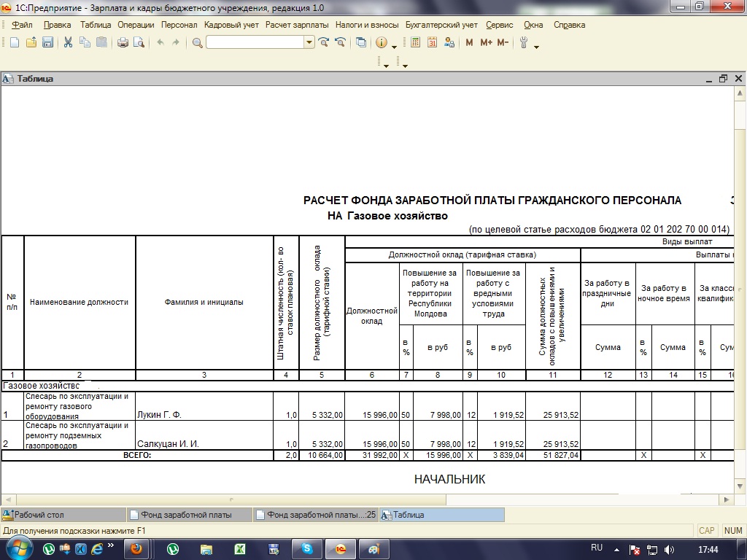This screenshot has width=747, height=560.
Task: Click the New document icon
Action: pos(14,42)
